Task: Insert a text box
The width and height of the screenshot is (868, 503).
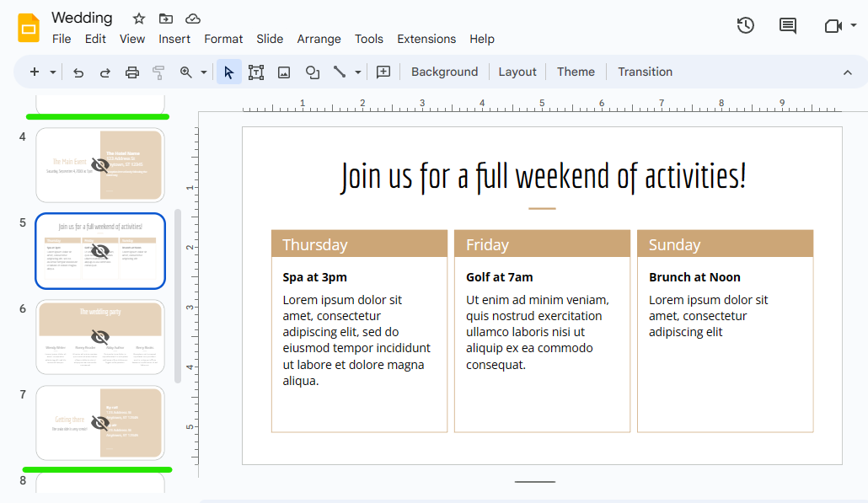Action: (x=255, y=72)
